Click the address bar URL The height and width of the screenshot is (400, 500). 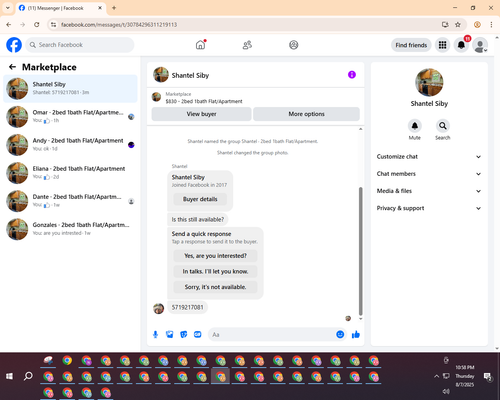coord(119,25)
